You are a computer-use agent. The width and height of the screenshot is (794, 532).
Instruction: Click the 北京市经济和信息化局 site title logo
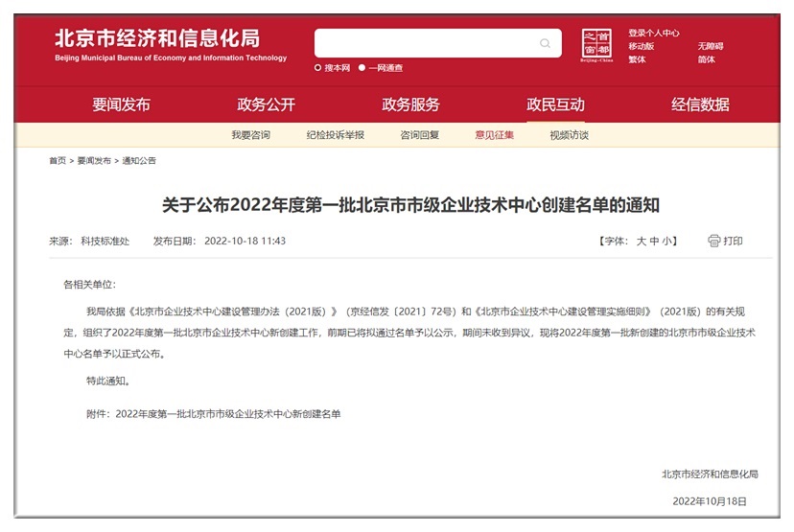point(157,38)
